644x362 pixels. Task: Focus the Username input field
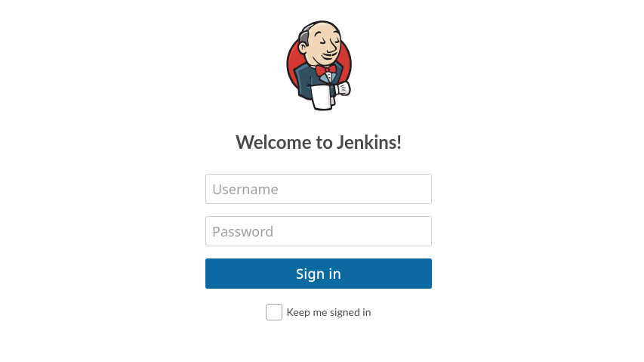pos(319,189)
